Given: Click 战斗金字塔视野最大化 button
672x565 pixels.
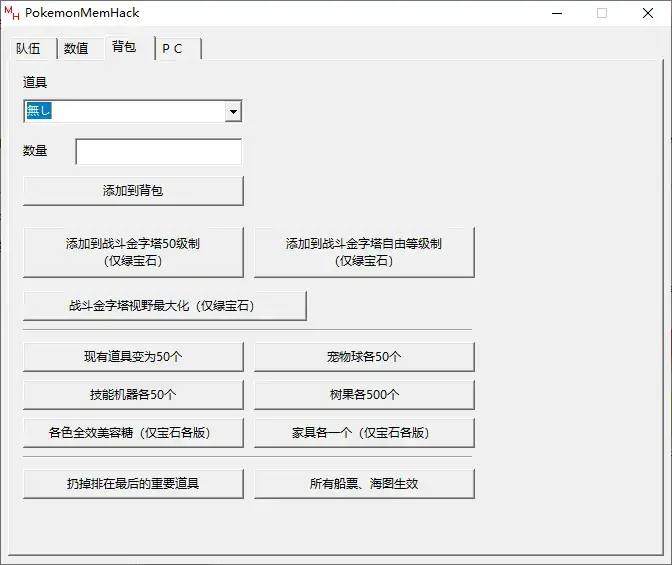Looking at the screenshot, I should (x=165, y=306).
